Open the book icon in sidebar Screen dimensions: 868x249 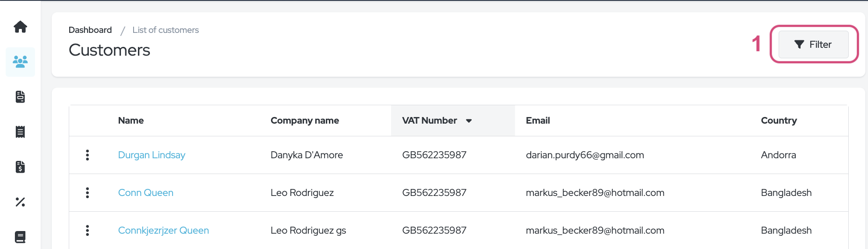point(20,237)
